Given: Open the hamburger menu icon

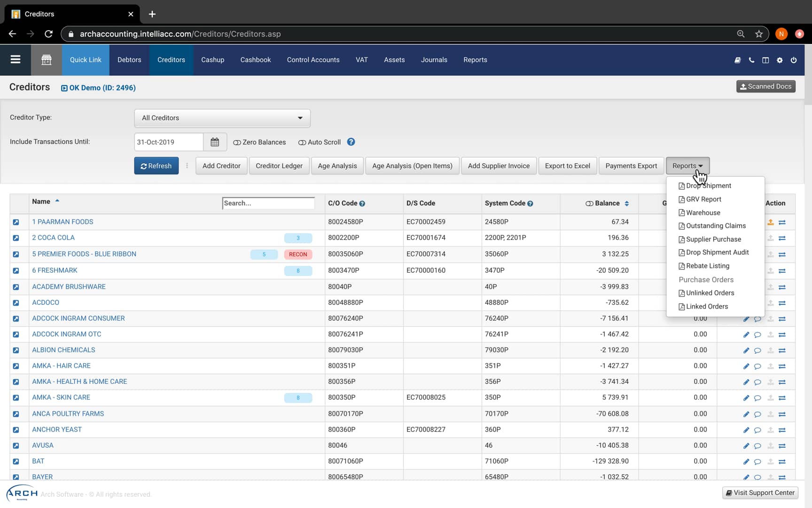Looking at the screenshot, I should (16, 60).
